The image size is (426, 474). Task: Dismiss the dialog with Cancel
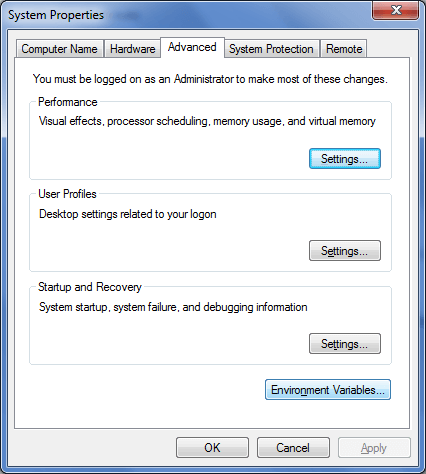coord(293,448)
